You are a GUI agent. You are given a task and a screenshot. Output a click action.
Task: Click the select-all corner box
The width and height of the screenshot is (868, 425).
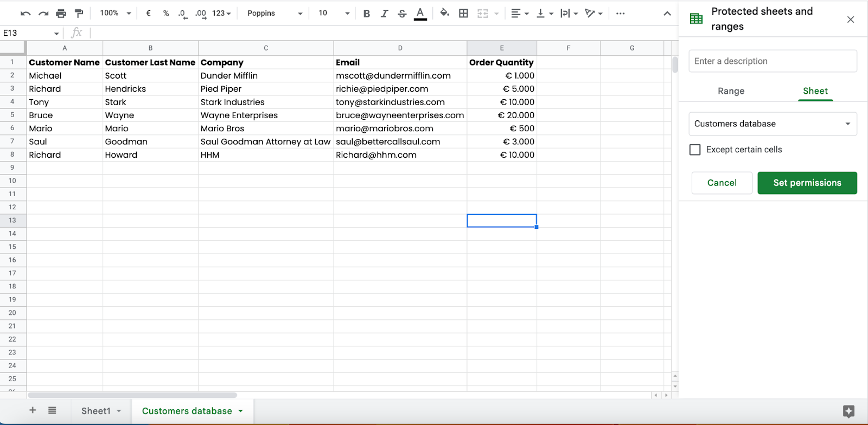click(13, 48)
